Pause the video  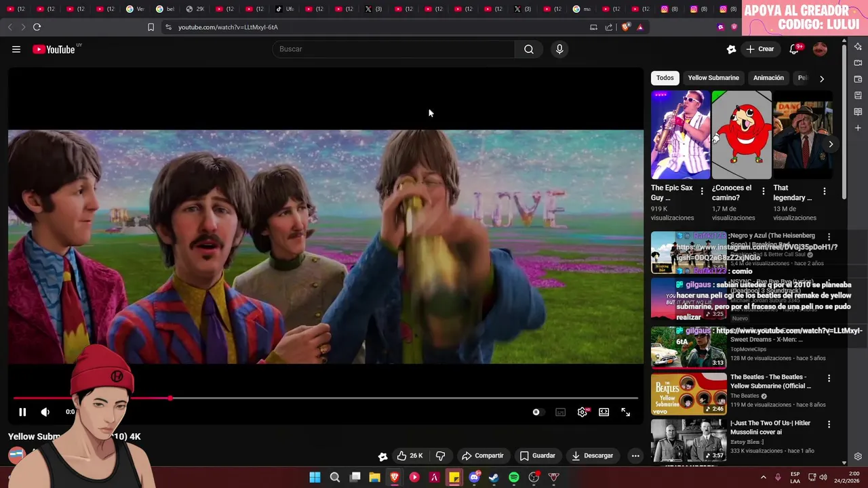[x=22, y=411]
